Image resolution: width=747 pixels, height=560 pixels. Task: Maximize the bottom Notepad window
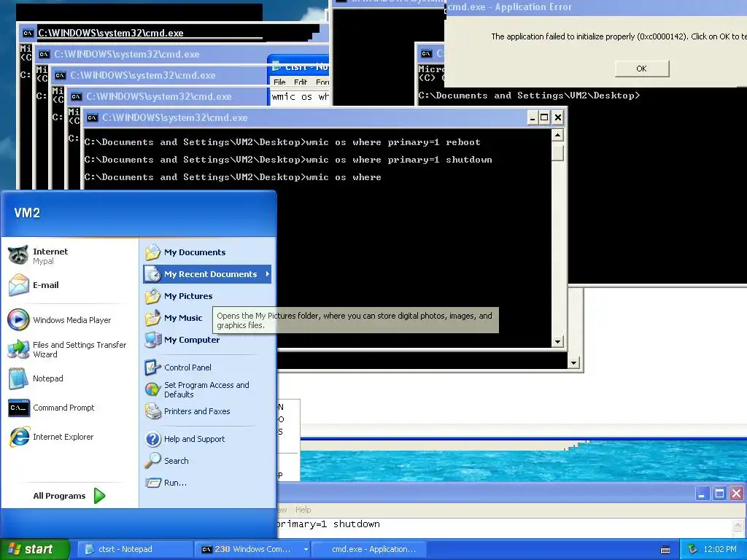point(719,494)
